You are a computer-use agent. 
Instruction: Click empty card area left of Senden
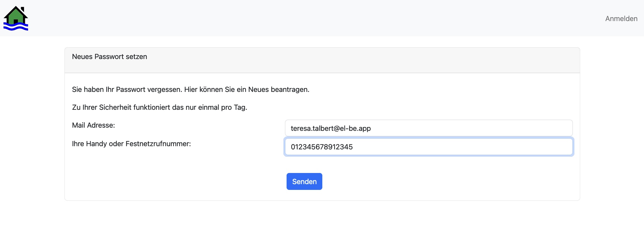tap(176, 181)
